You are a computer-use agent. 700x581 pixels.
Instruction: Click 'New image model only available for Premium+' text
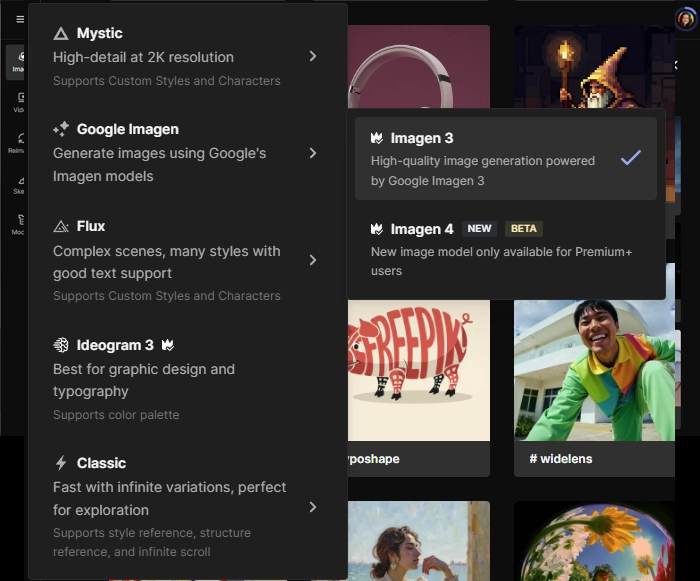[501, 252]
